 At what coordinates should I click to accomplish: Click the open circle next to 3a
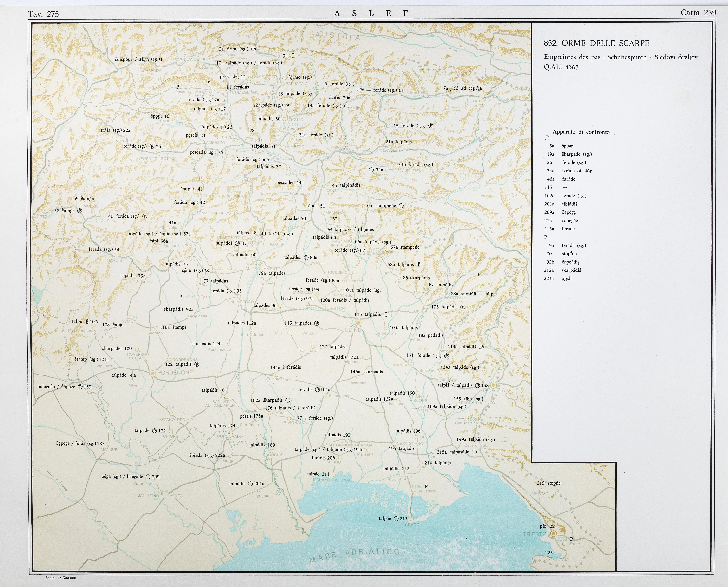(x=293, y=56)
